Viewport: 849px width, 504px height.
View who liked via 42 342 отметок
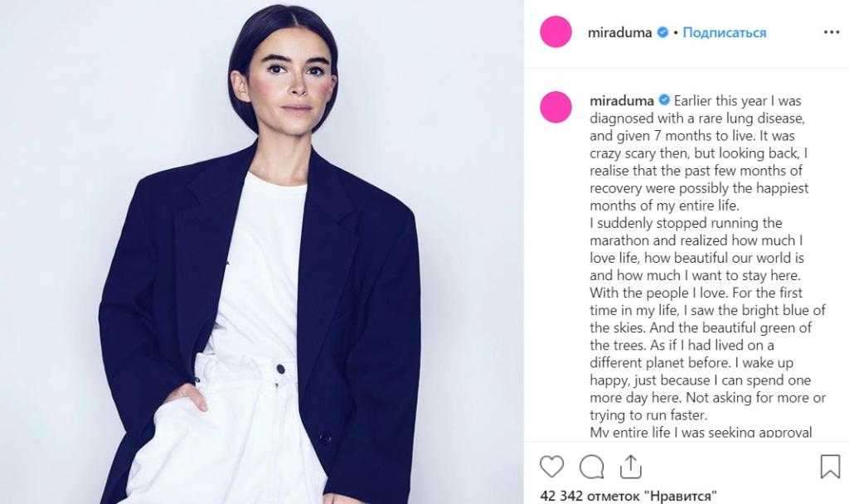628,496
